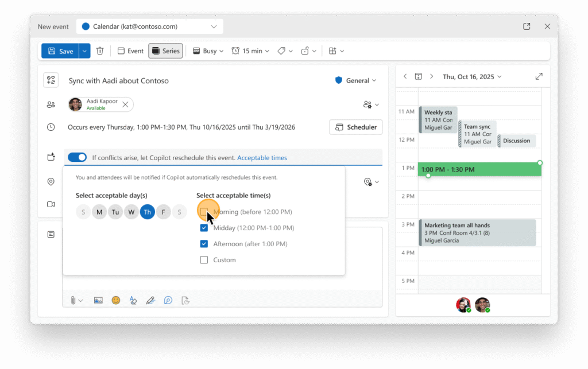Viewport: 588px width, 369px height.
Task: Open the pop-out window icon
Action: (x=527, y=26)
